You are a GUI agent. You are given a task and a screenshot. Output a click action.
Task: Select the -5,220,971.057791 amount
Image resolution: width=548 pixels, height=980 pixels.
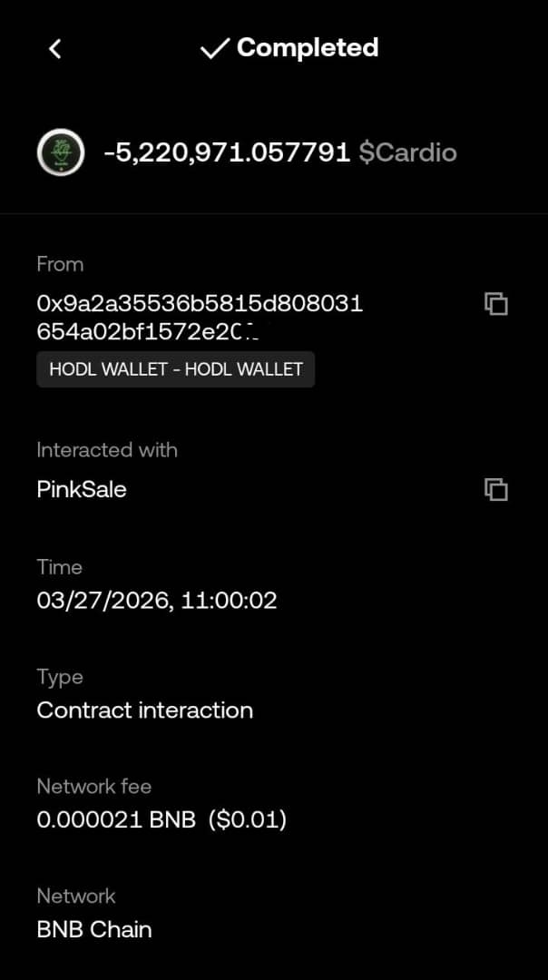coord(227,152)
